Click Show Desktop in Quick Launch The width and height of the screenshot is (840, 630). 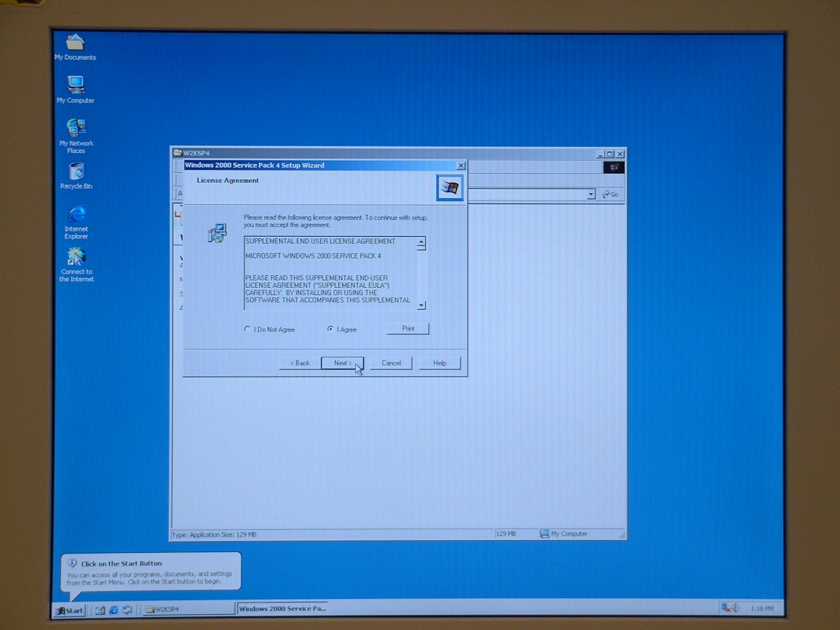(x=100, y=610)
